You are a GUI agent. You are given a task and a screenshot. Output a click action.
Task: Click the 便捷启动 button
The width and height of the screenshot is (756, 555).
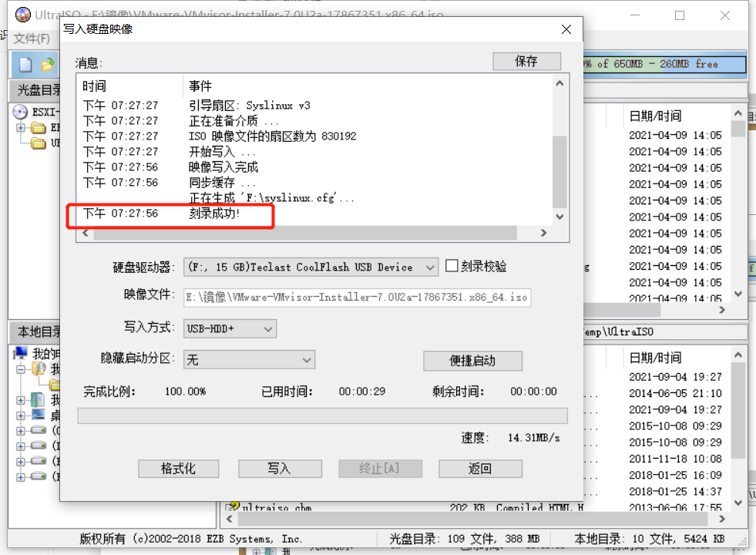472,361
